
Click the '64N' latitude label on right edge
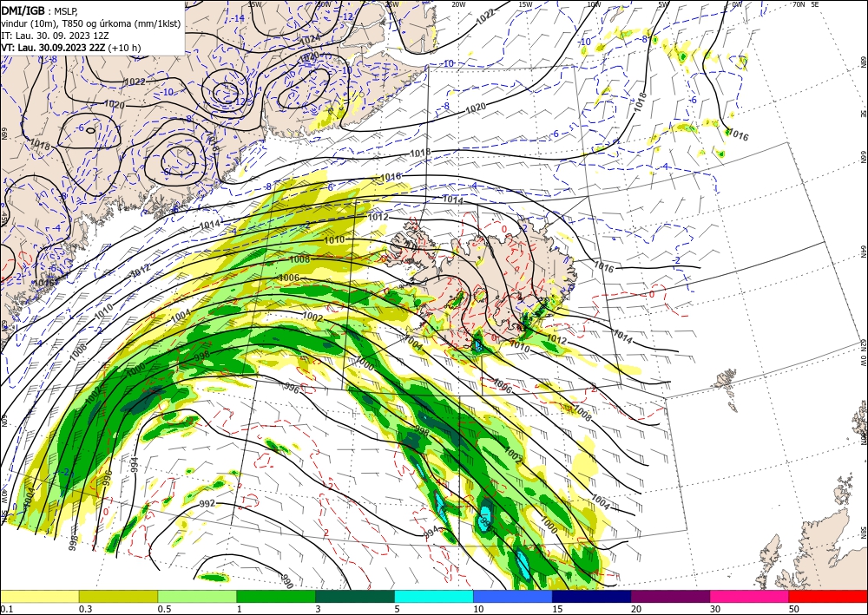pos(863,252)
